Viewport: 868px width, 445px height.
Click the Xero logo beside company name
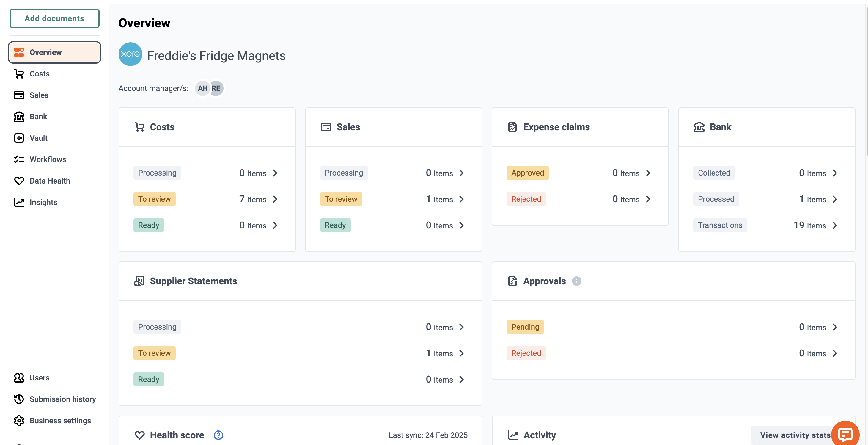[x=130, y=54]
